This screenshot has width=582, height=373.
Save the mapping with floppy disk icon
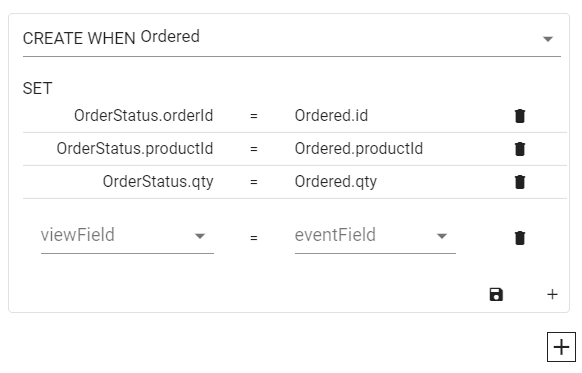point(496,294)
